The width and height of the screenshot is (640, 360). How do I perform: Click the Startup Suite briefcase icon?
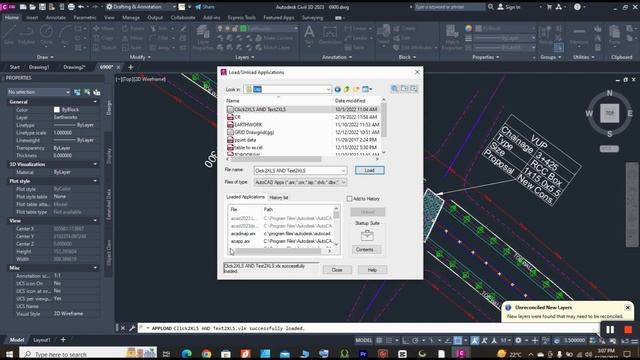point(367,236)
